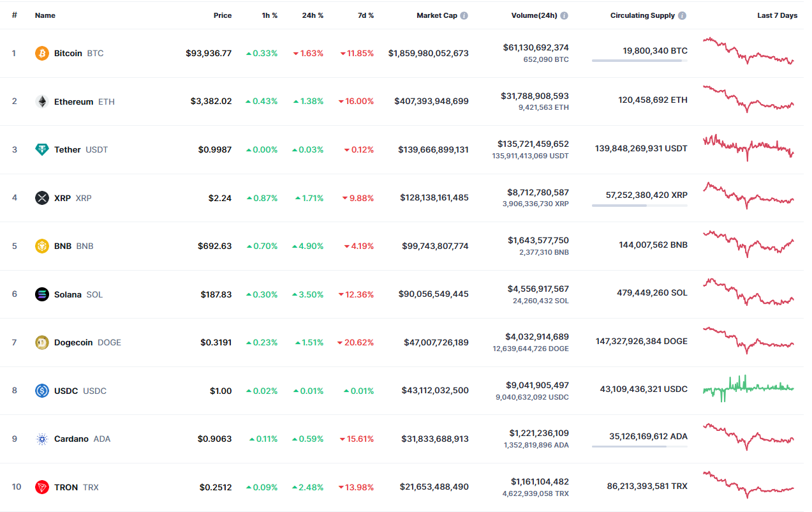This screenshot has width=812, height=512.
Task: Open Ethereum 7-day sparkline chart
Action: click(749, 99)
